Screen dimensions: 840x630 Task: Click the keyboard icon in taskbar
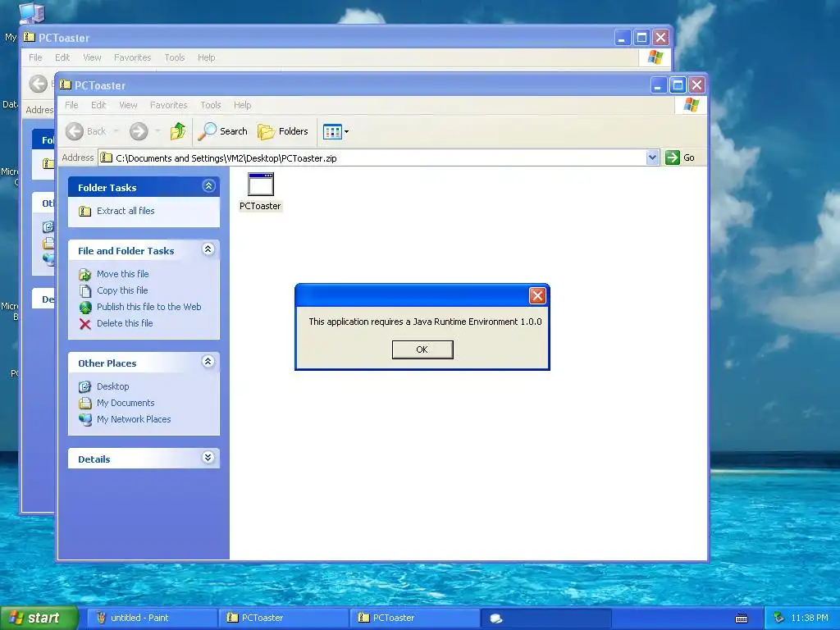coord(742,619)
